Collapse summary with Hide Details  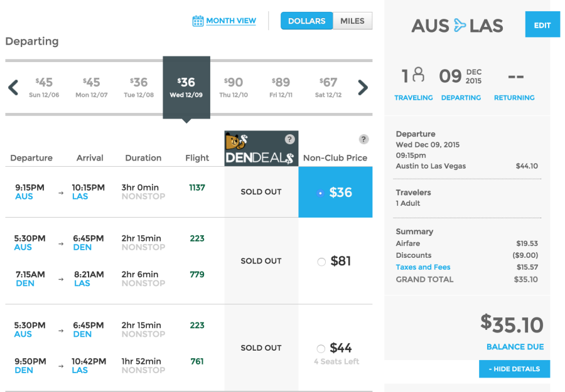pyautogui.click(x=514, y=369)
